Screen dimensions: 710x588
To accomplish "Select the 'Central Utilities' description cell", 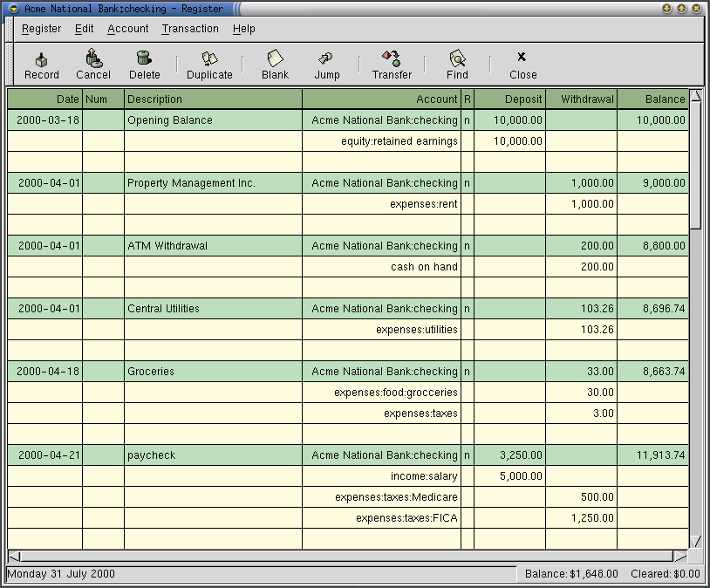I will 213,309.
